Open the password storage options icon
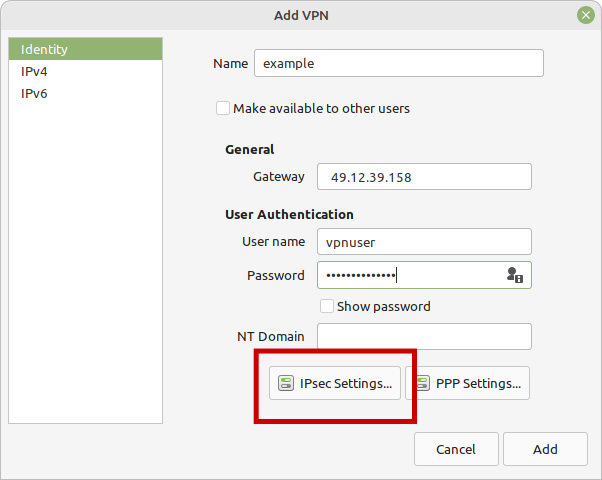This screenshot has width=602, height=480. click(515, 275)
